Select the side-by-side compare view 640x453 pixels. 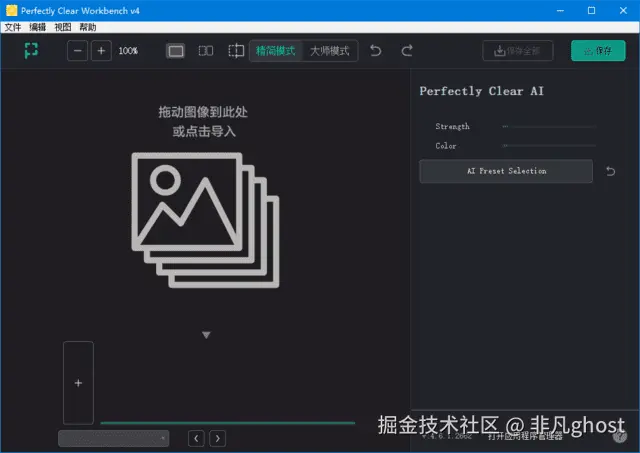point(206,51)
